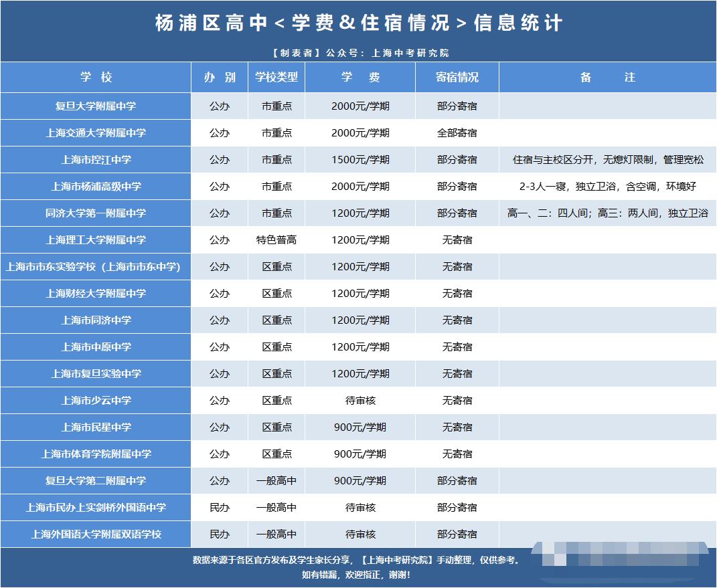
Task: Select 待审核 fee for 上海市少云中学
Action: tap(360, 401)
